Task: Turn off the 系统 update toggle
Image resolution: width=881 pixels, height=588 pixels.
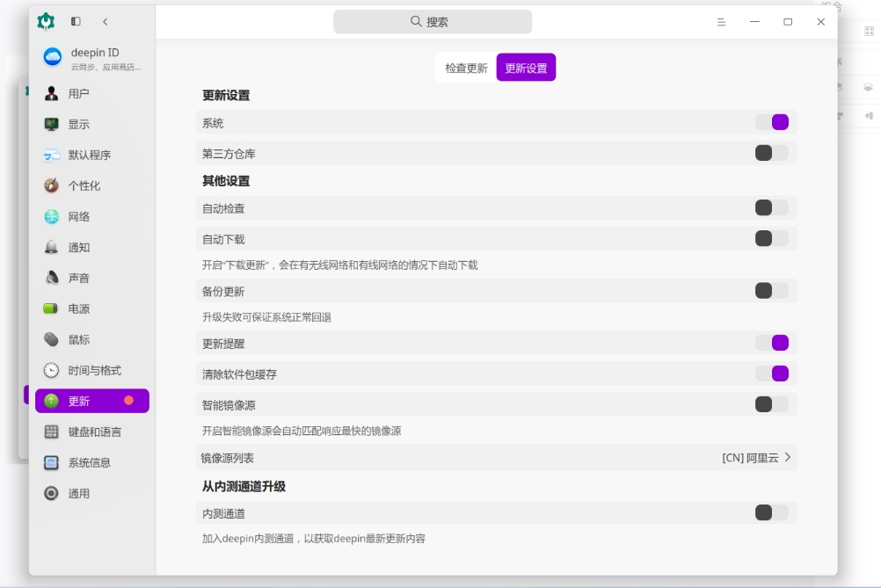Action: point(772,122)
